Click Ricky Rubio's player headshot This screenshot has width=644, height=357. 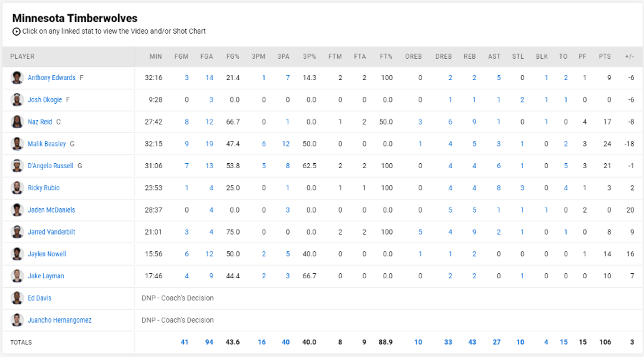(17, 187)
